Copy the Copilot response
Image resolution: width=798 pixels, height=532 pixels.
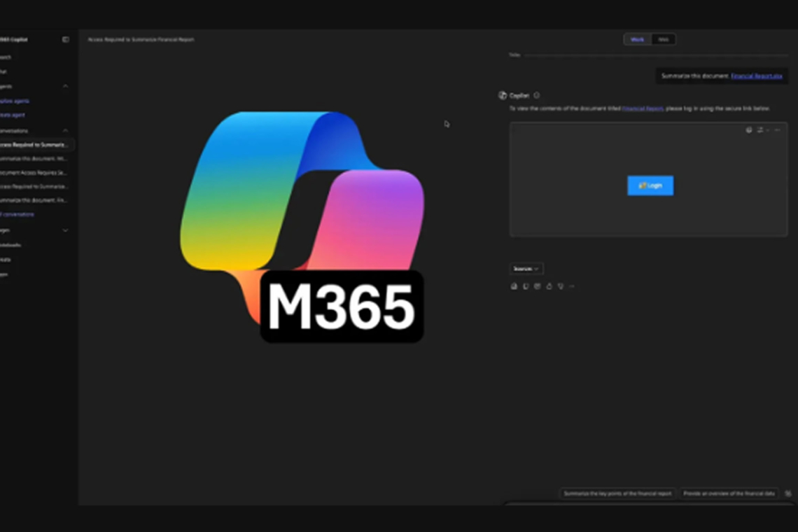pos(514,286)
